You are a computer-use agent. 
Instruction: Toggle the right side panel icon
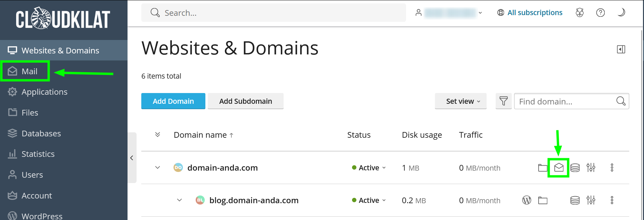(x=621, y=49)
